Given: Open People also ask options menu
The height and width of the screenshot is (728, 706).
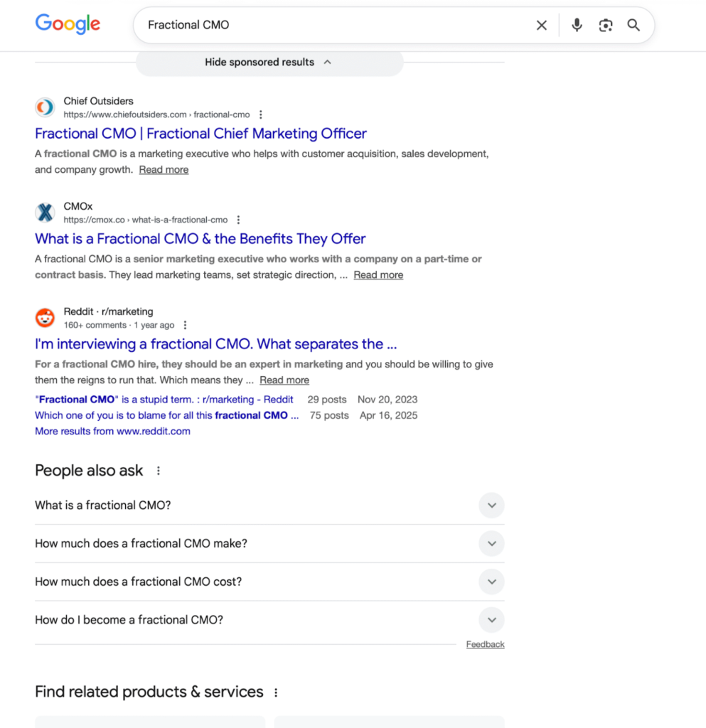Looking at the screenshot, I should [x=159, y=471].
